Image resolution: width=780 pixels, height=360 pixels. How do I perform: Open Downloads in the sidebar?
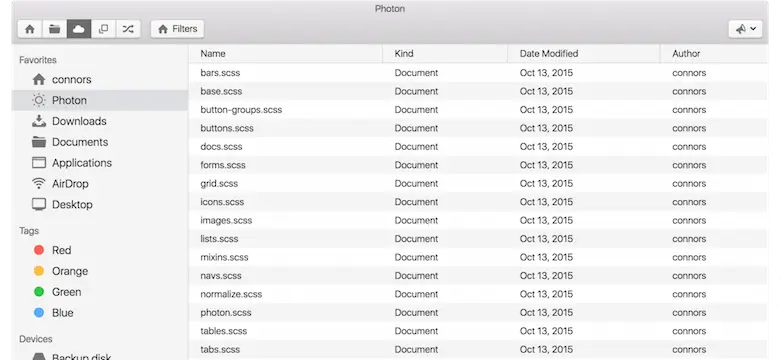tap(99, 121)
